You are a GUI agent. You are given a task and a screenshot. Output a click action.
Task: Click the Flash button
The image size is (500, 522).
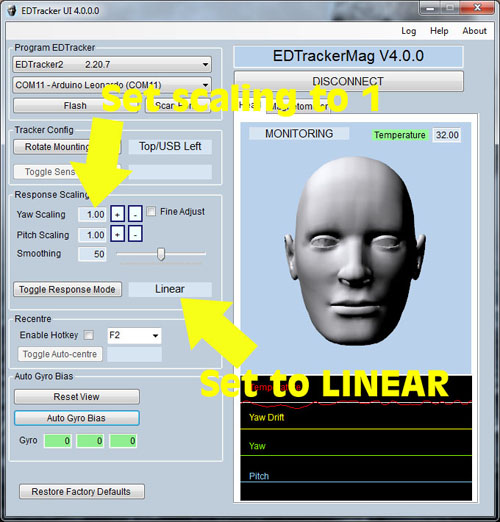tap(75, 106)
